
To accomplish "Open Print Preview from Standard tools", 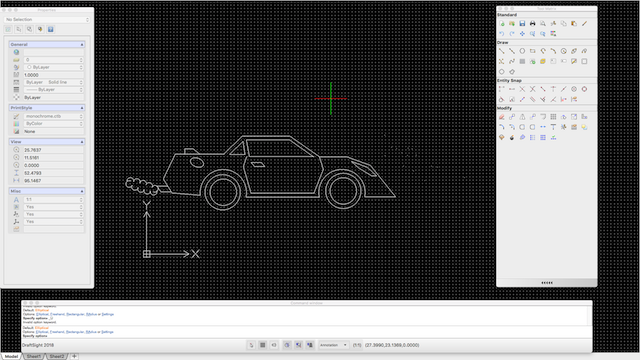I will [x=543, y=24].
